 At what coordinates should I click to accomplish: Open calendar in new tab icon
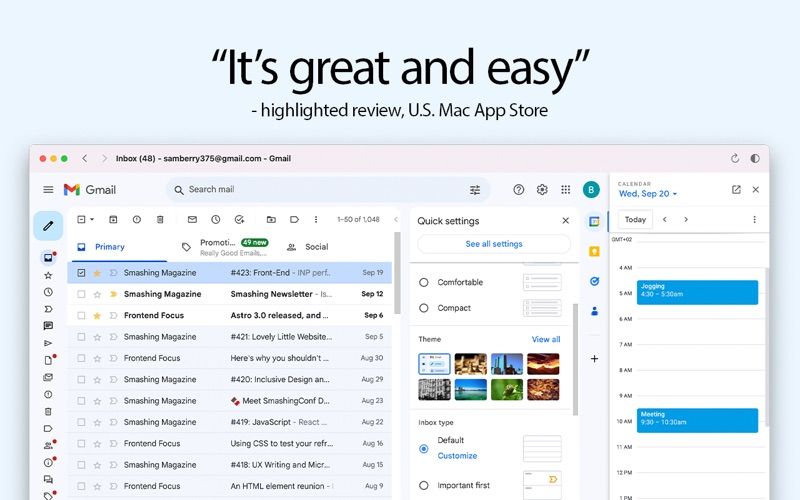736,190
